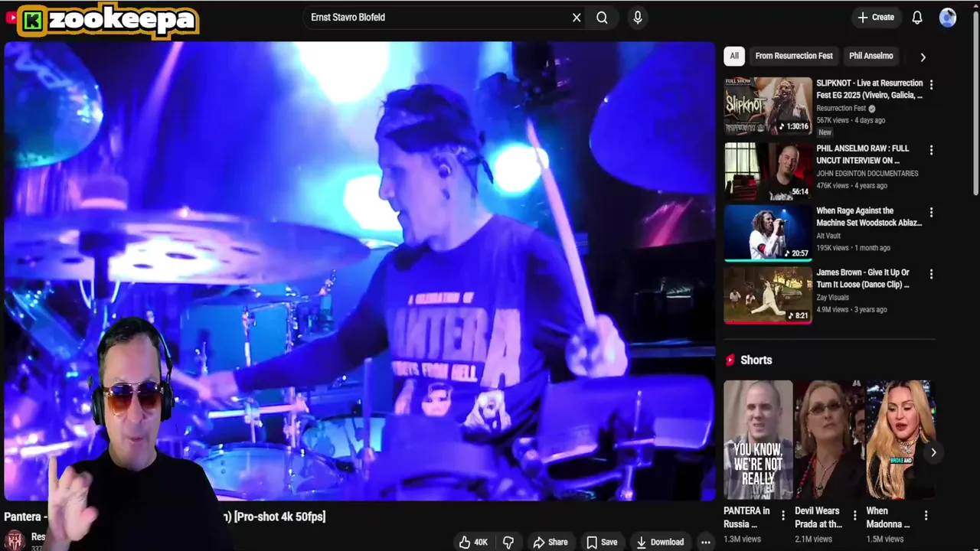The width and height of the screenshot is (980, 551).
Task: Open James Brown dance clip thumbnail
Action: click(768, 295)
